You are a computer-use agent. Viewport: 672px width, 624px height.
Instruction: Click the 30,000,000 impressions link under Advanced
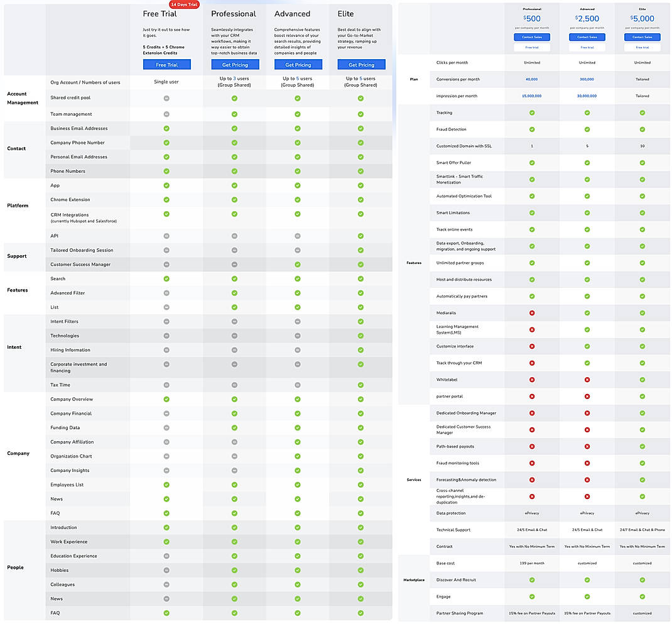587,96
